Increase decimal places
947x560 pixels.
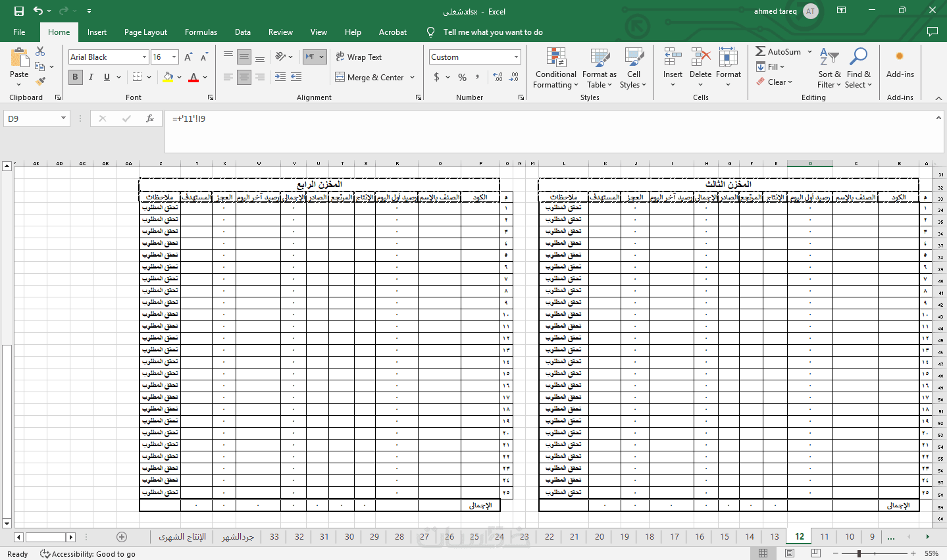[x=498, y=77]
